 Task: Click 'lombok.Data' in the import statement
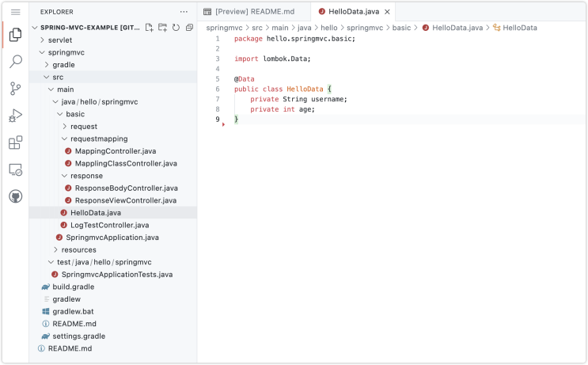click(x=285, y=59)
